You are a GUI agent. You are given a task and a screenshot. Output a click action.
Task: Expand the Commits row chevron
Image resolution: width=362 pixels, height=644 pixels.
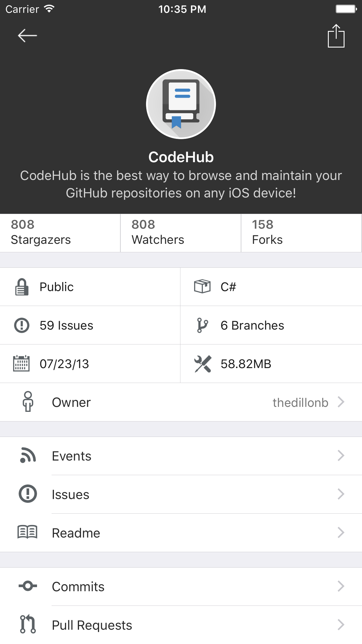341,586
